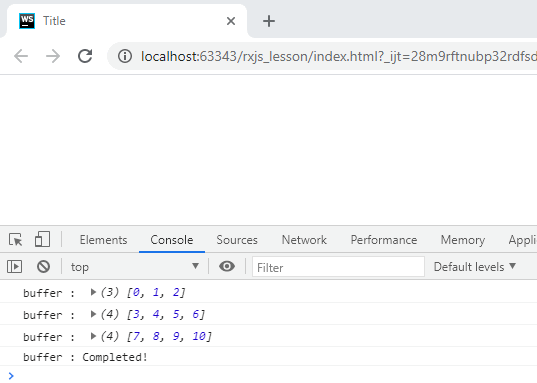Go back to the previous page
The height and width of the screenshot is (383, 537).
pyautogui.click(x=21, y=56)
